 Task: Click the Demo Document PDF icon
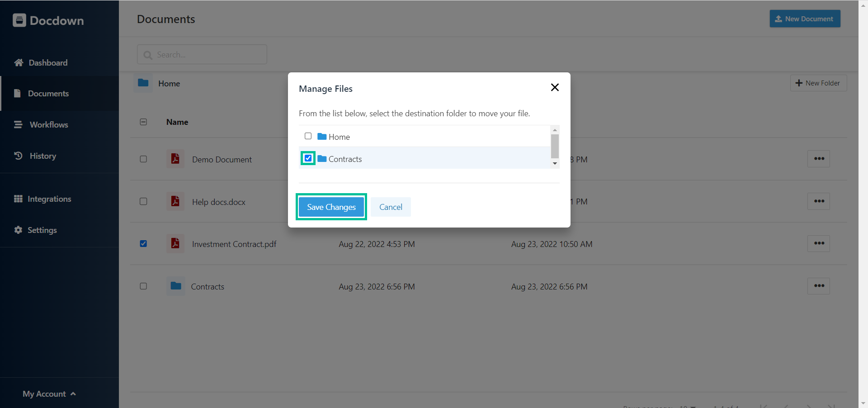(175, 159)
